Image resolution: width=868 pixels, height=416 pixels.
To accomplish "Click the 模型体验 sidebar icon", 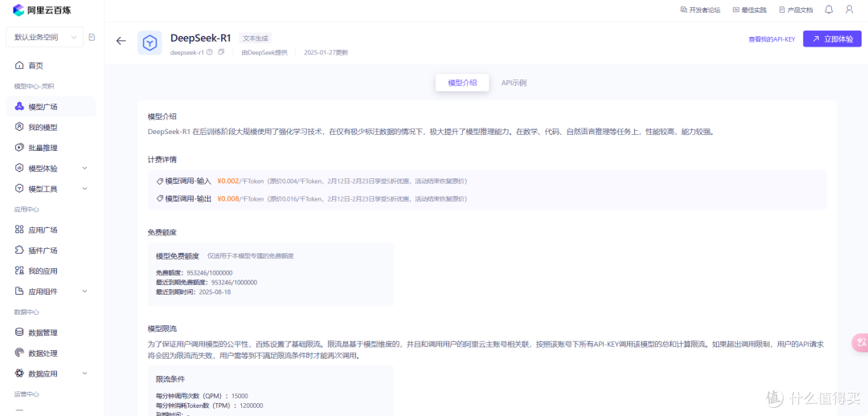I will click(x=19, y=168).
